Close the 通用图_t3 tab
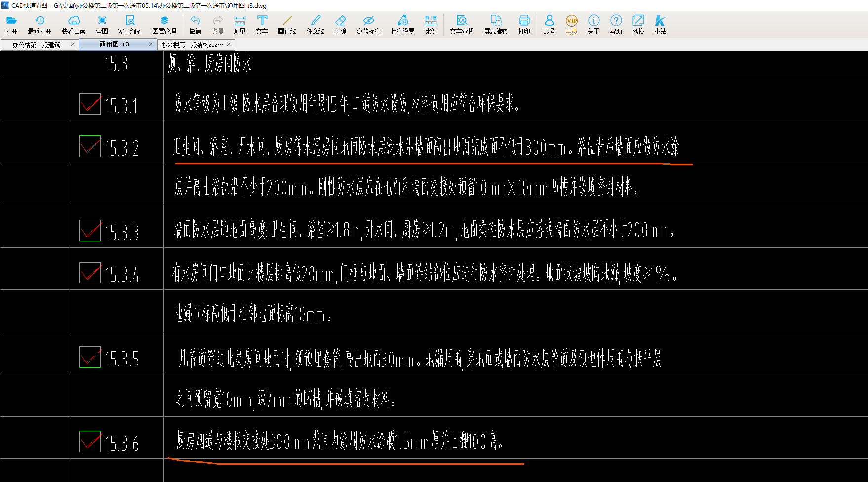 151,44
